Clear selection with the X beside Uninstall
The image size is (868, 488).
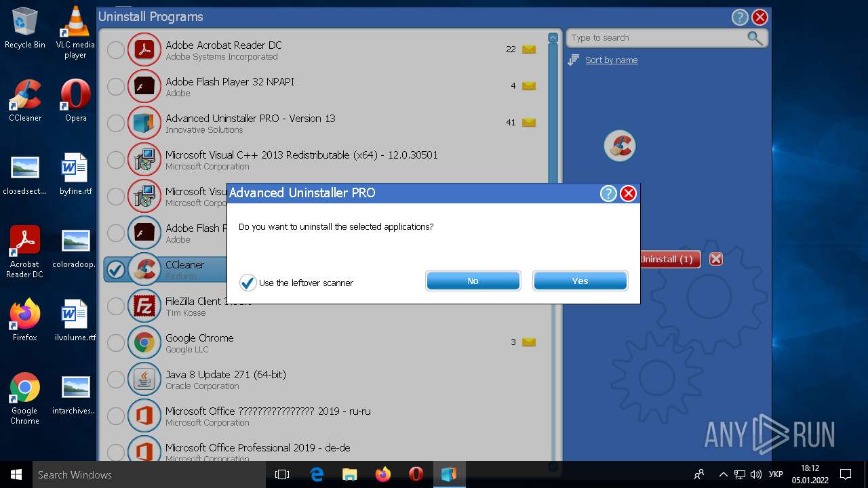(x=715, y=259)
